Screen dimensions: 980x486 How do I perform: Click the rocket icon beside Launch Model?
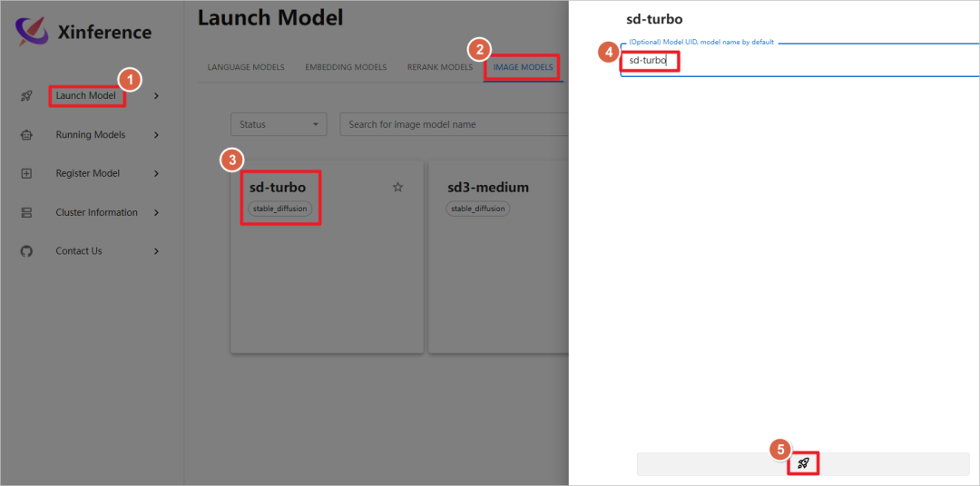[x=26, y=96]
